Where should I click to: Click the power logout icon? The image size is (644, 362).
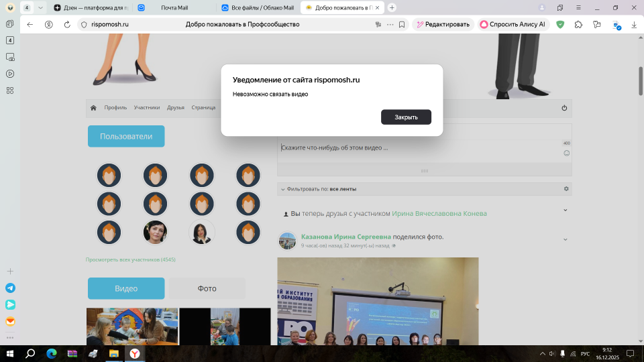coord(564,108)
